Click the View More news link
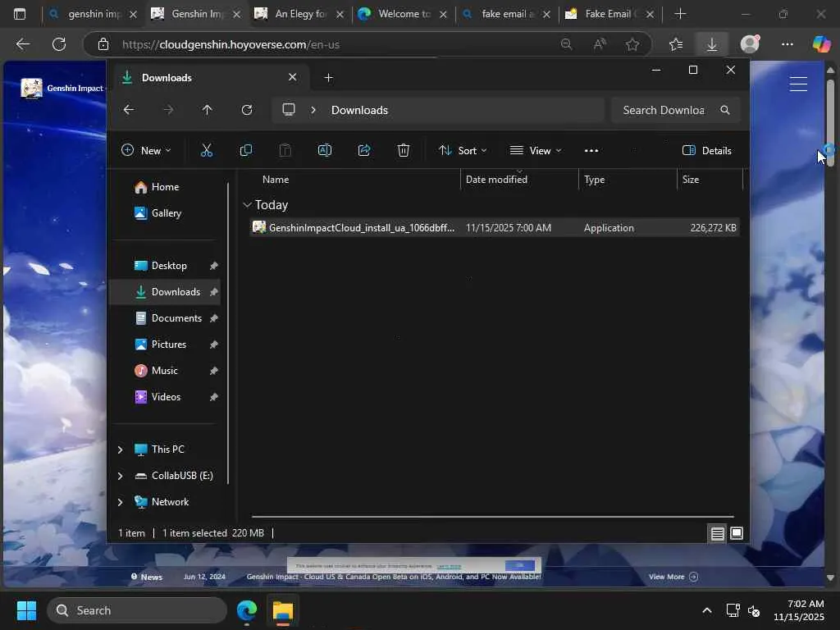 pyautogui.click(x=673, y=577)
